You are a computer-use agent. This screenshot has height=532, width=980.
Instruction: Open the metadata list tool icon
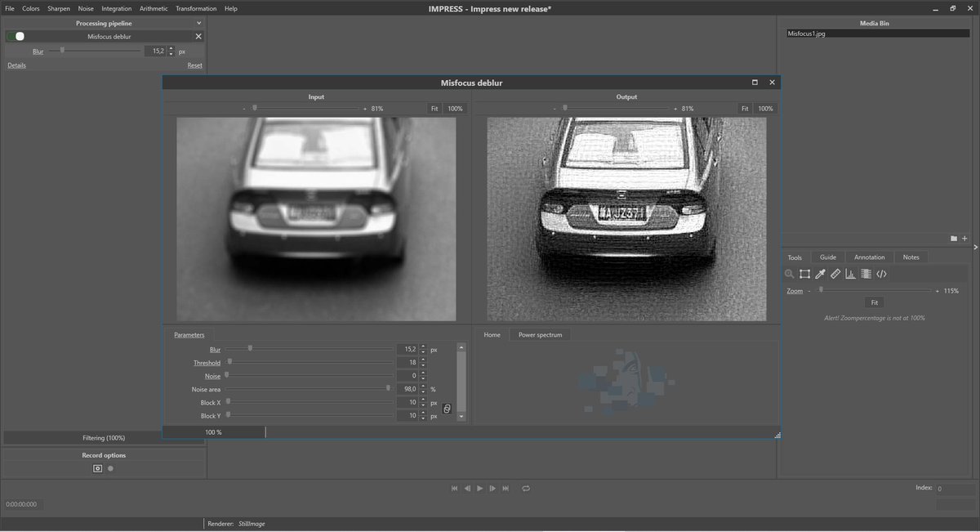tap(866, 274)
